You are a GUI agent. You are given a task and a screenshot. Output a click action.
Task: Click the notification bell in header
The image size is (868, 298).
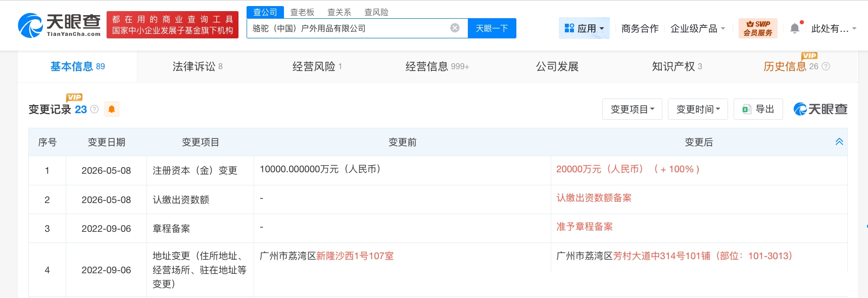click(795, 28)
